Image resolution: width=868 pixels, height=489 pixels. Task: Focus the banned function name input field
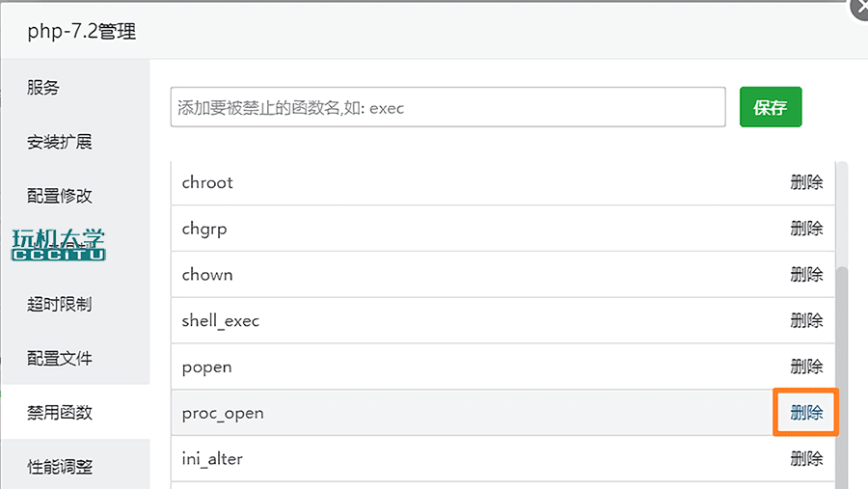pyautogui.click(x=448, y=107)
